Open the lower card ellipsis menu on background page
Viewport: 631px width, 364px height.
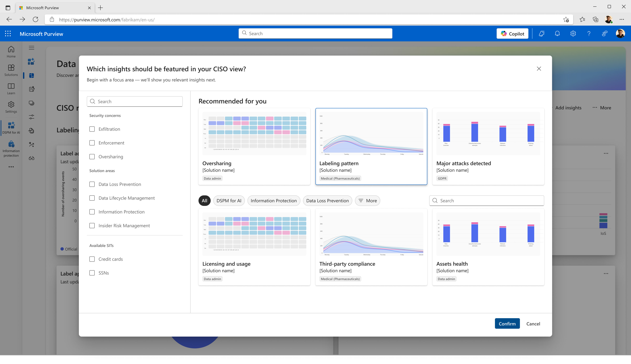[x=606, y=274]
